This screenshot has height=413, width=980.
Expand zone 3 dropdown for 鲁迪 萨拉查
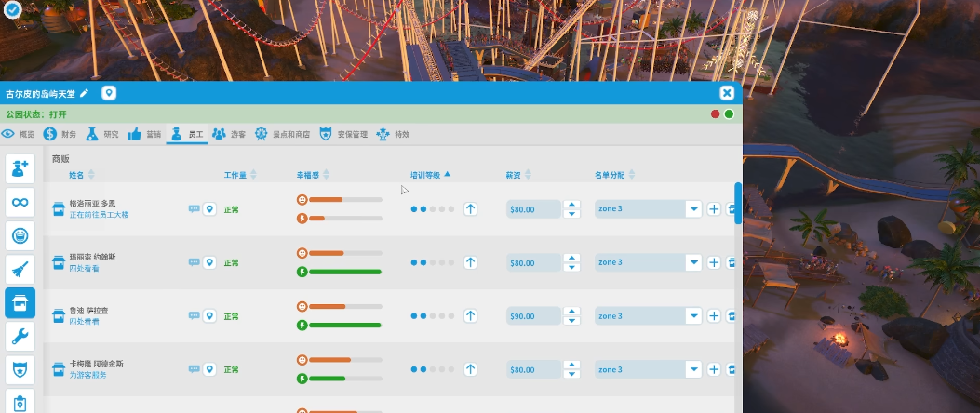(693, 316)
